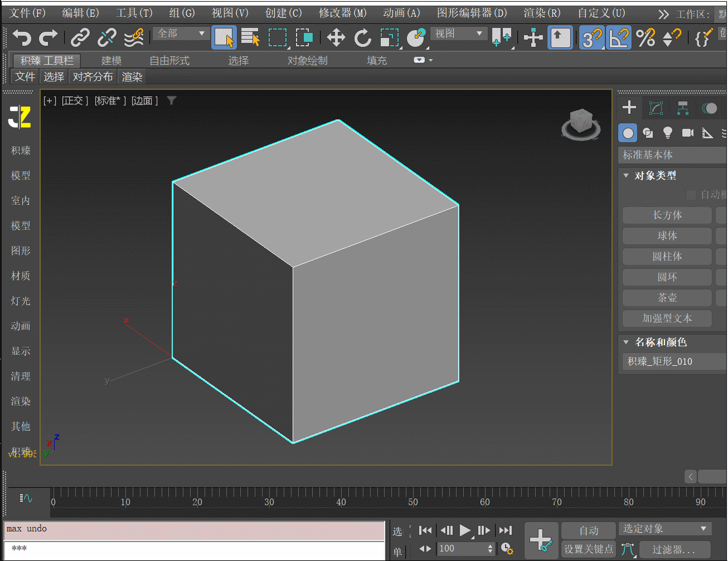Open the 文件(F) menu
728x561 pixels.
[x=27, y=13]
